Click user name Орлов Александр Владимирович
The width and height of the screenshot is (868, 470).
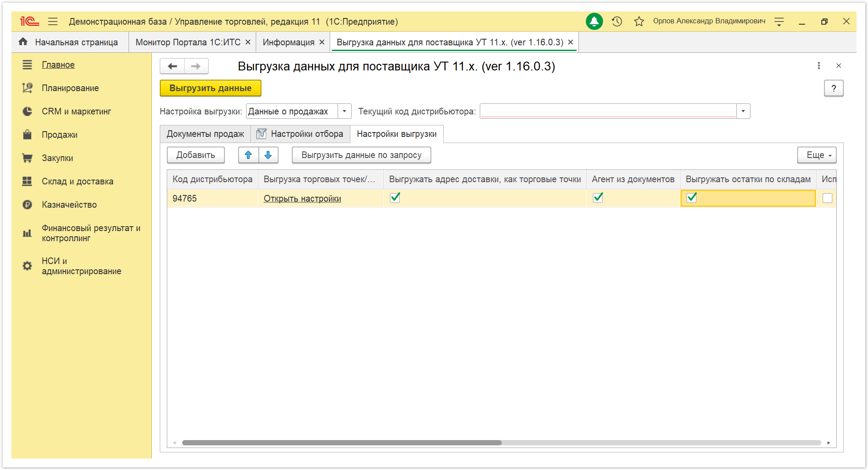(709, 21)
